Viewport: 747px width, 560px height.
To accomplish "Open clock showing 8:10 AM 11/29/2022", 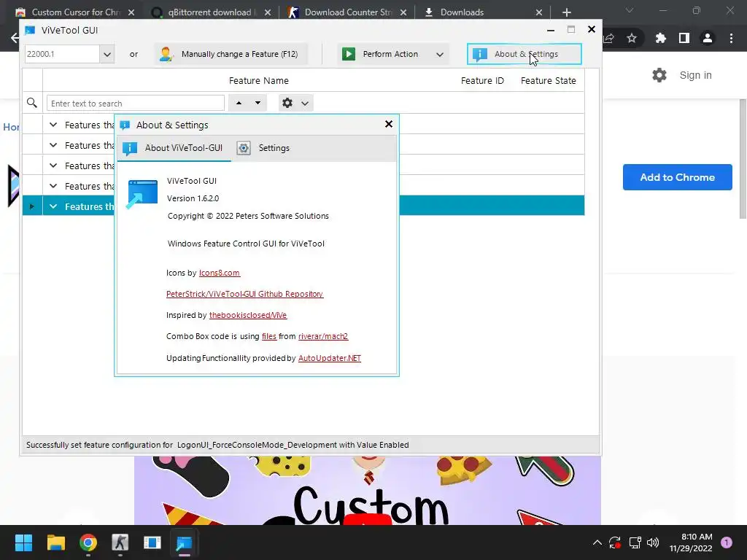I will (x=691, y=542).
